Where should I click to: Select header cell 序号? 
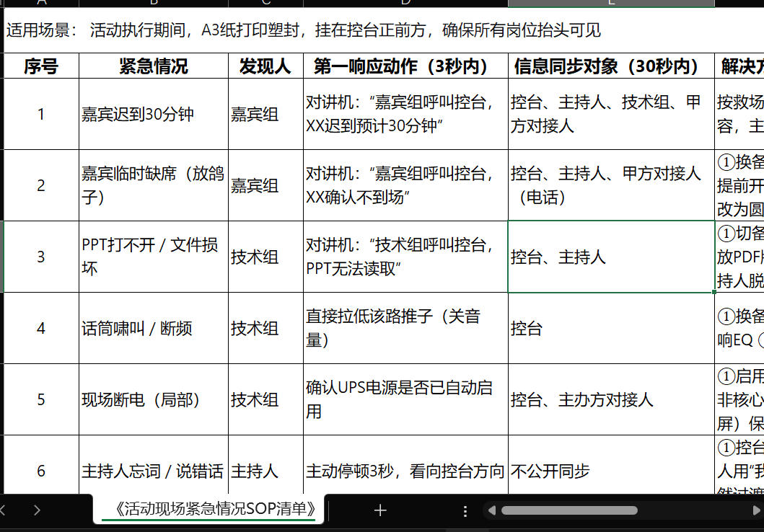coord(41,66)
